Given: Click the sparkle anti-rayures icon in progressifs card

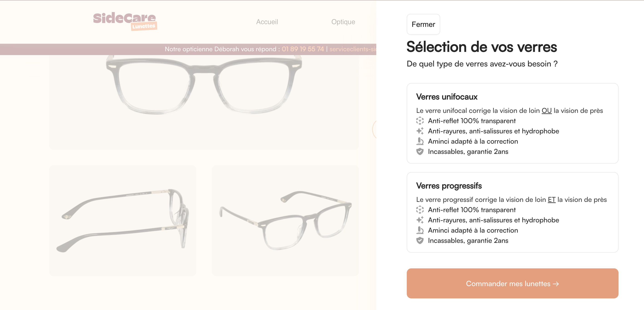Looking at the screenshot, I should coord(420,220).
